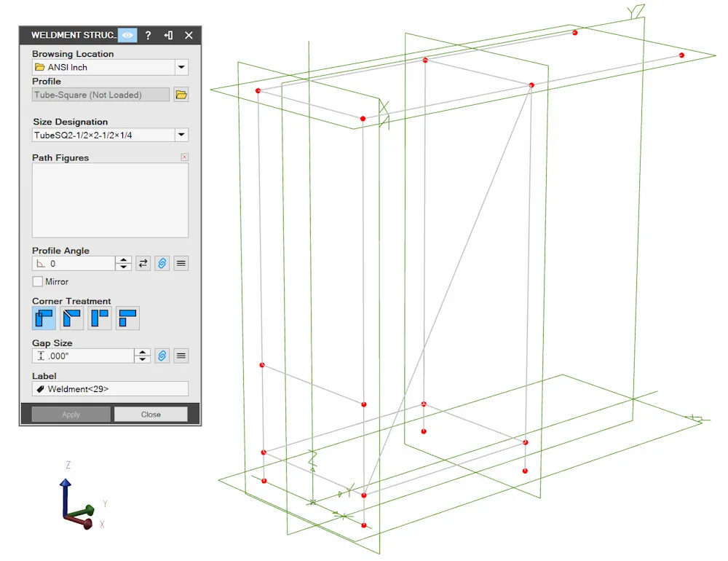Select corner treatment with full-length vertical member
Image resolution: width=728 pixels, height=561 pixels.
(100, 318)
